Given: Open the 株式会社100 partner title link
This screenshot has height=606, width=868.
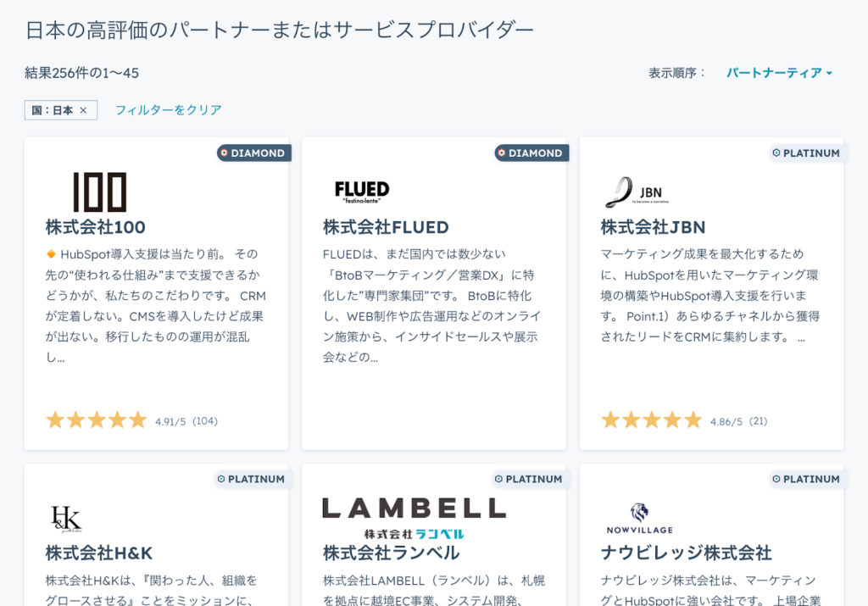Looking at the screenshot, I should coord(96,227).
